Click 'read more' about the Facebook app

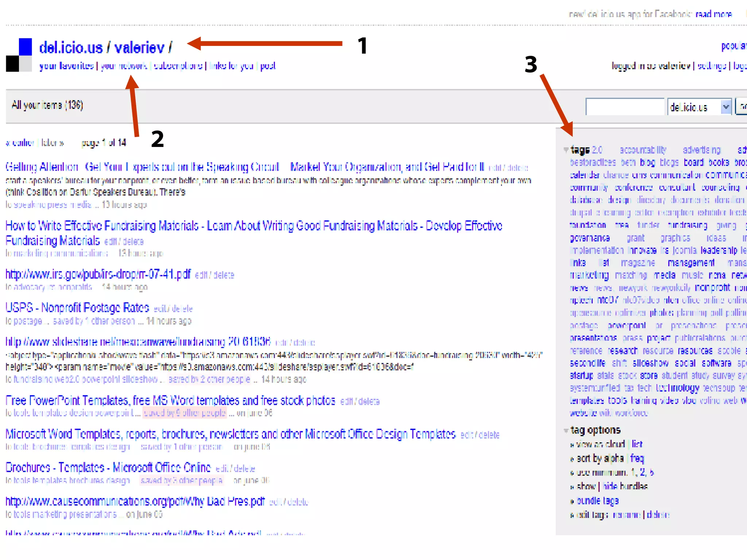(713, 14)
